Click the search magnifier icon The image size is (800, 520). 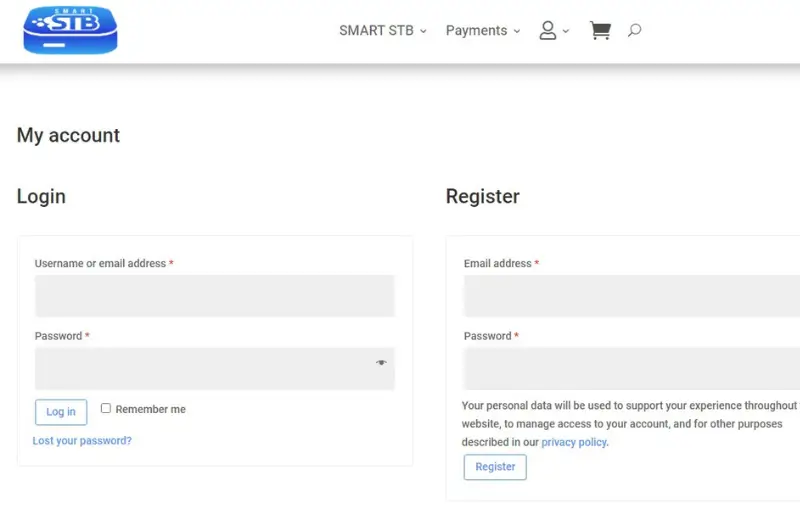(x=634, y=31)
